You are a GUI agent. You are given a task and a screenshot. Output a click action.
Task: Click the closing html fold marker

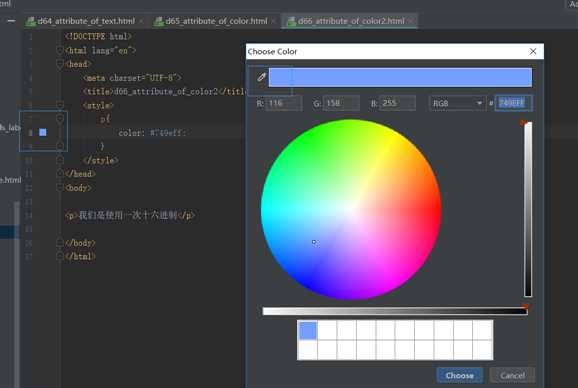point(60,256)
